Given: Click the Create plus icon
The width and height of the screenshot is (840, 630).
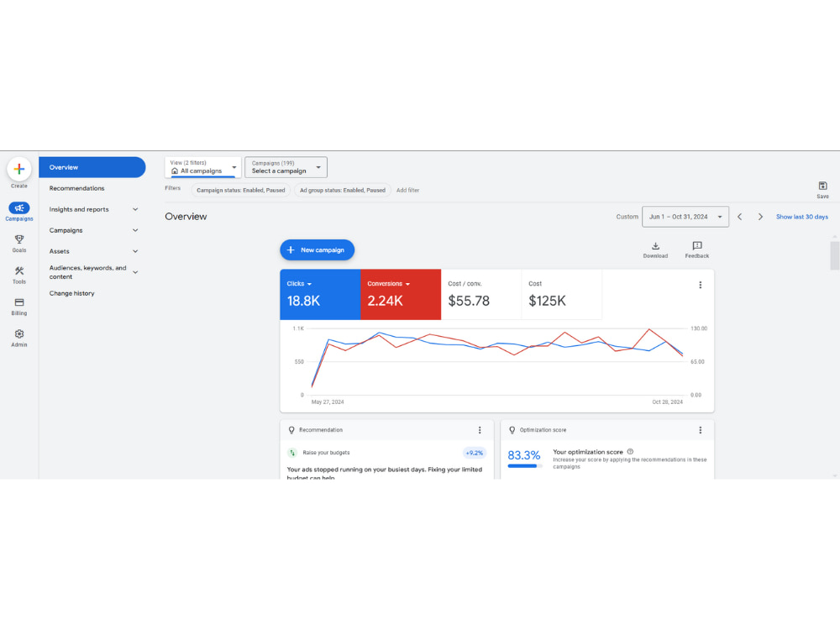Looking at the screenshot, I should pyautogui.click(x=19, y=170).
